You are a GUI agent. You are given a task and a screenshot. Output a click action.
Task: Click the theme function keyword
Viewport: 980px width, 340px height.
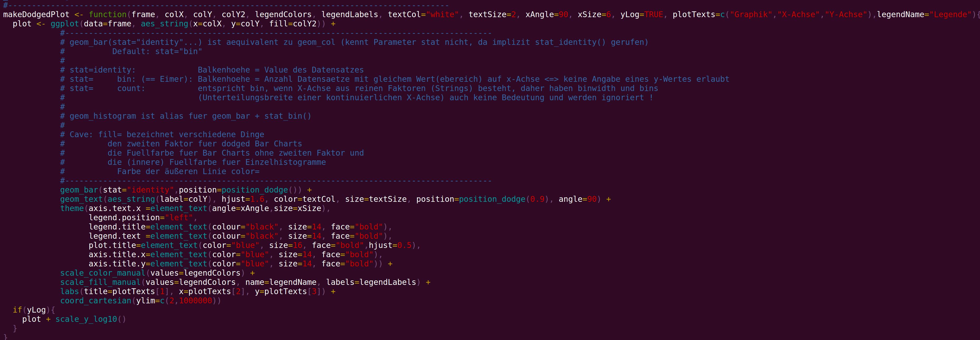point(72,208)
